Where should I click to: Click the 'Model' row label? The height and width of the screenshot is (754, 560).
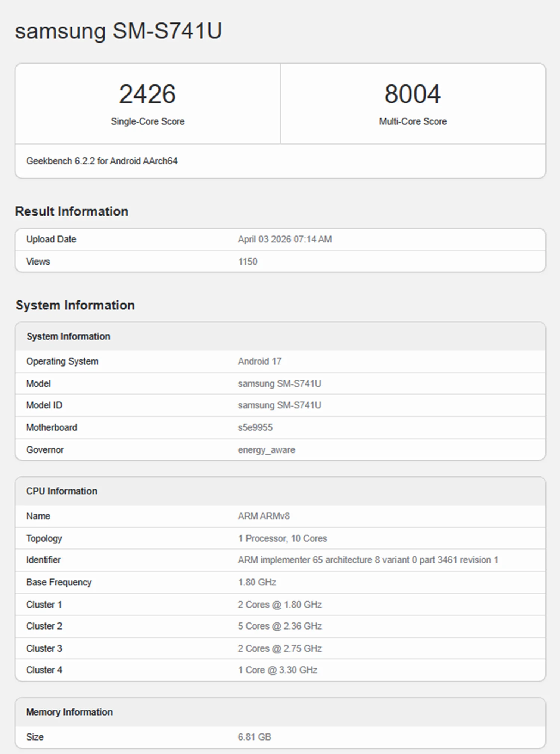[x=38, y=384]
